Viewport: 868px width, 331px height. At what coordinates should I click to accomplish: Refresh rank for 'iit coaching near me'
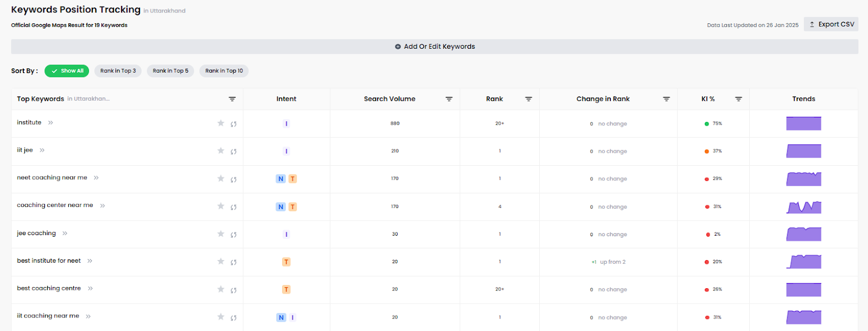tap(234, 317)
